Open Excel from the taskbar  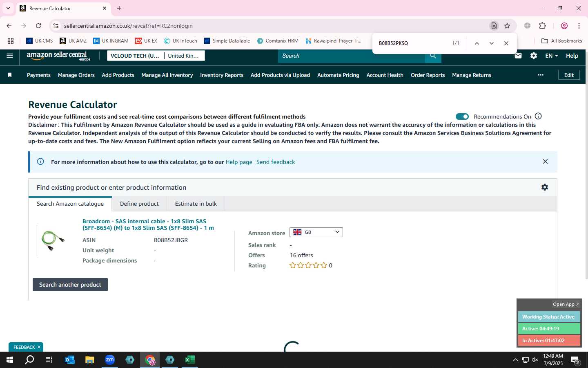[x=190, y=360]
